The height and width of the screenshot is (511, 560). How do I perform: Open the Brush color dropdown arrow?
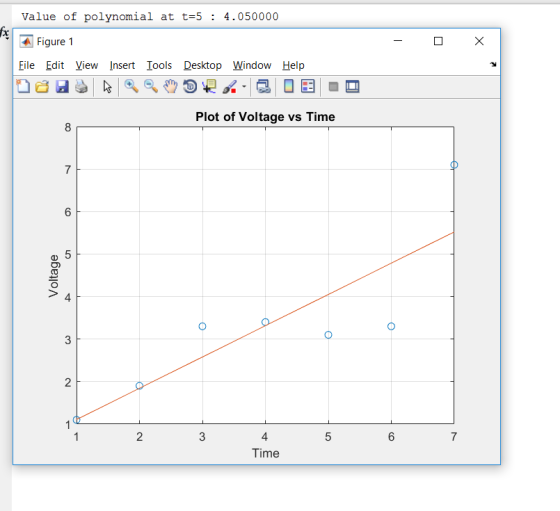coord(244,86)
